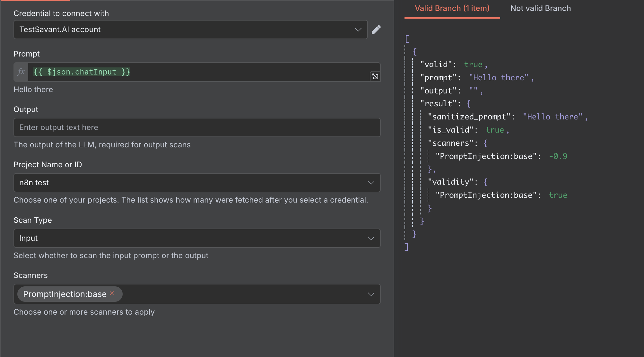Image resolution: width=644 pixels, height=357 pixels.
Task: Open the expanded Prompt expression editor icon
Action: (375, 76)
